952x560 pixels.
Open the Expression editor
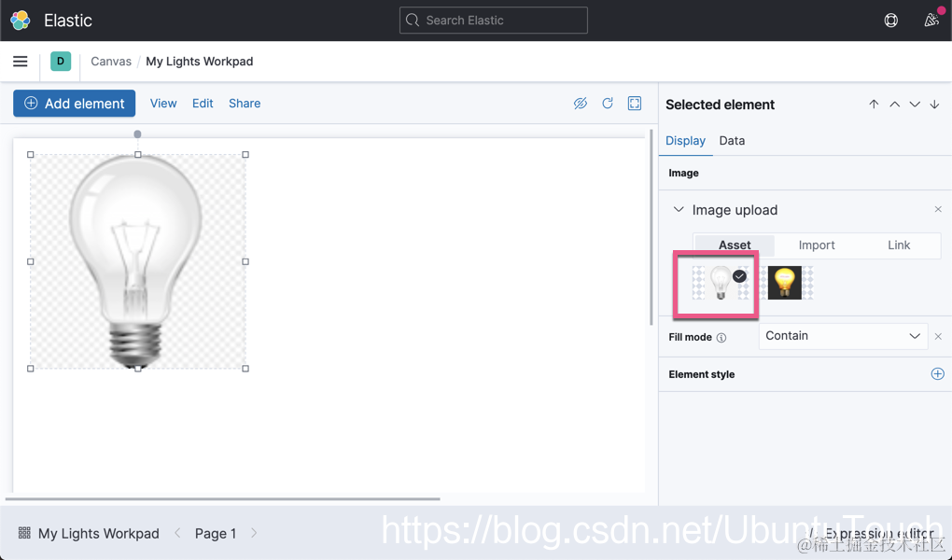873,533
